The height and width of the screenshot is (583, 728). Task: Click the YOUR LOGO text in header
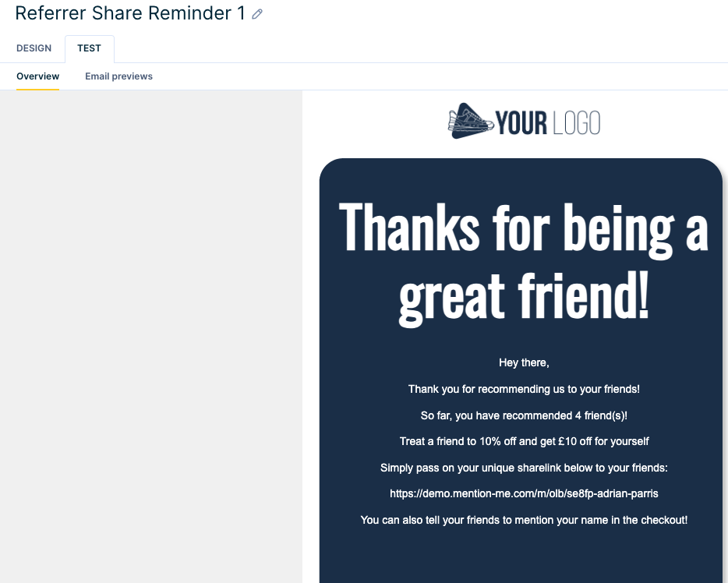click(x=548, y=123)
